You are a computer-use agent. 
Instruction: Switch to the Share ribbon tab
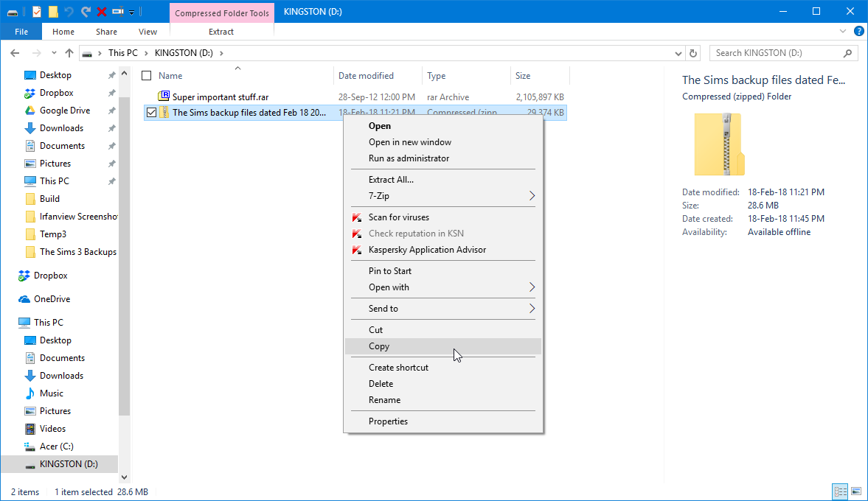point(106,32)
